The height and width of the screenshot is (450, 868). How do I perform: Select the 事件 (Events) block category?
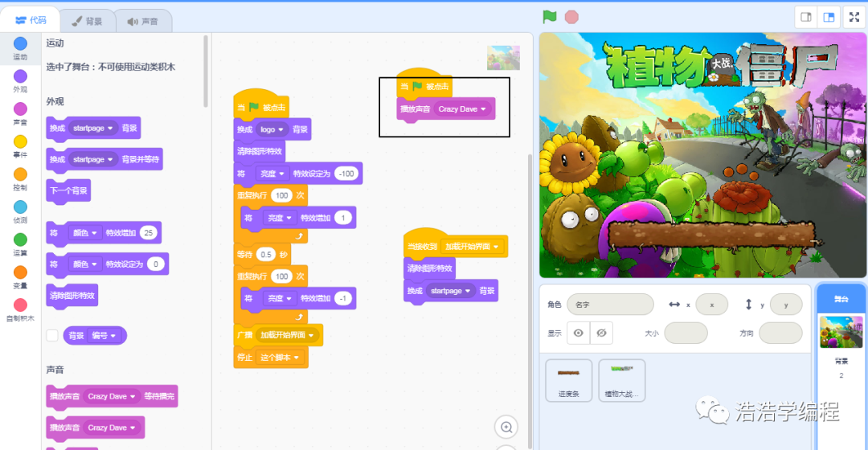(x=20, y=146)
